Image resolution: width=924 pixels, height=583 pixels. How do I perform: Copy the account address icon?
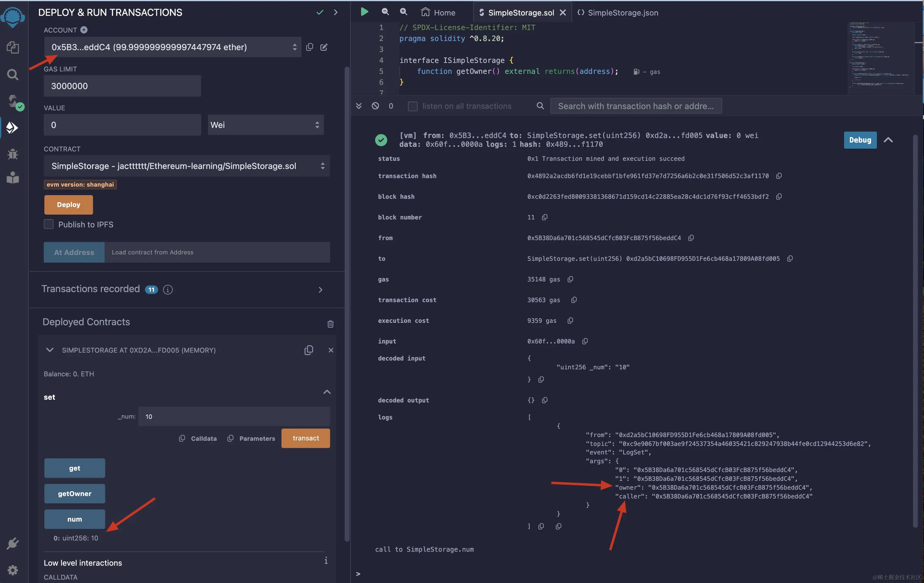coord(309,47)
